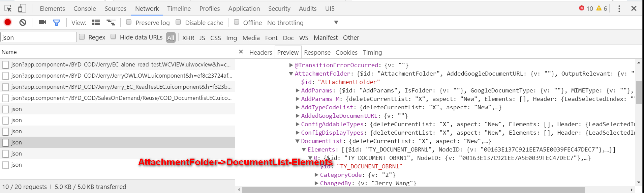Open the Audits tab
The image size is (644, 193).
tap(308, 8)
